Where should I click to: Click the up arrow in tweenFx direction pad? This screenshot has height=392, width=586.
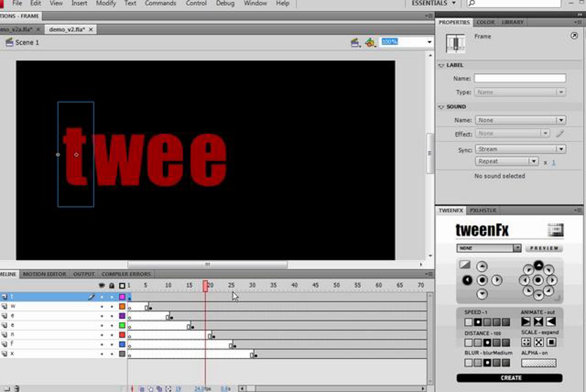click(482, 266)
